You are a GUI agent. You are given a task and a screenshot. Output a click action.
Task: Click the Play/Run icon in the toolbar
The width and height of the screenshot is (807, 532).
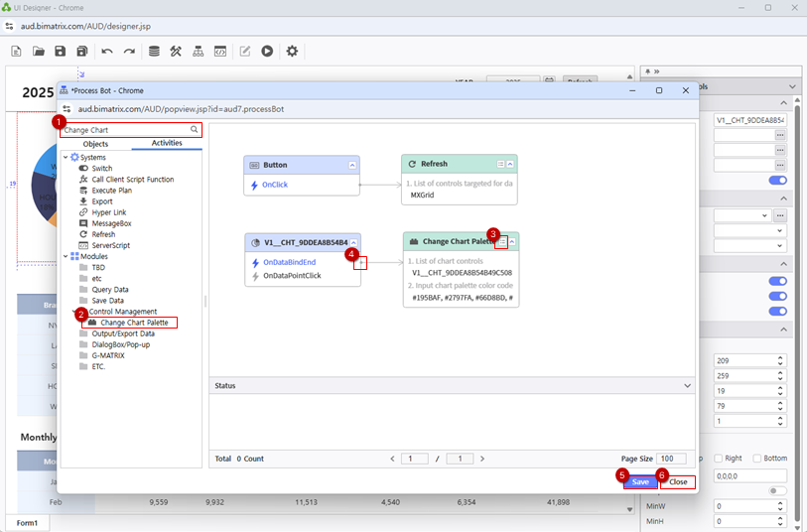(x=267, y=51)
